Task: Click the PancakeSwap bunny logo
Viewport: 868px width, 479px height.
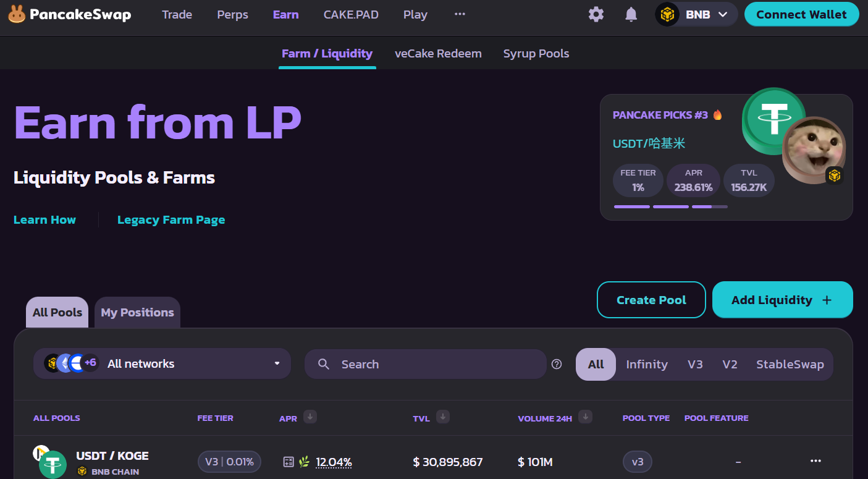Action: (17, 14)
